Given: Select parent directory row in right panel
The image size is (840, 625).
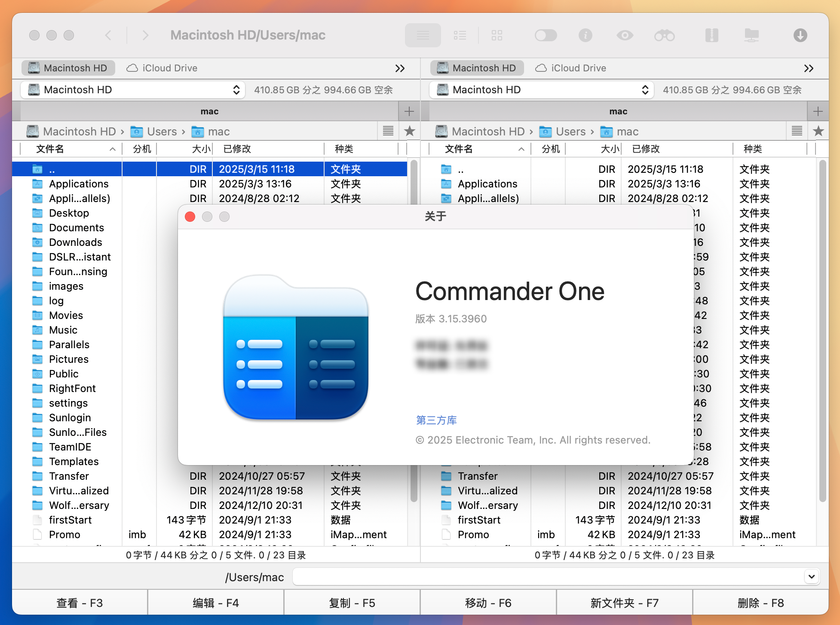Looking at the screenshot, I should [618, 169].
